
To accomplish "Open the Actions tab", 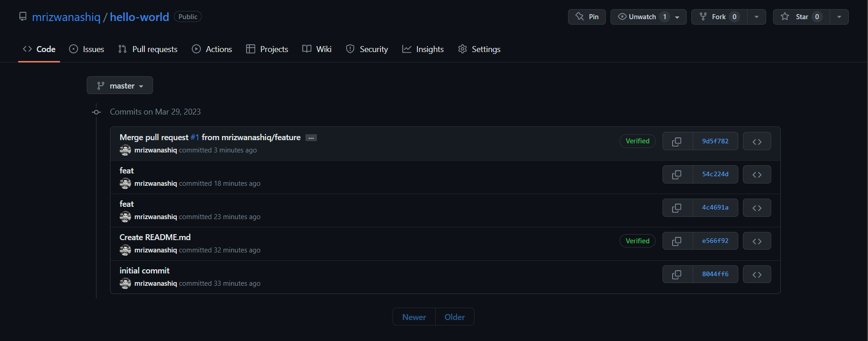I will point(212,49).
